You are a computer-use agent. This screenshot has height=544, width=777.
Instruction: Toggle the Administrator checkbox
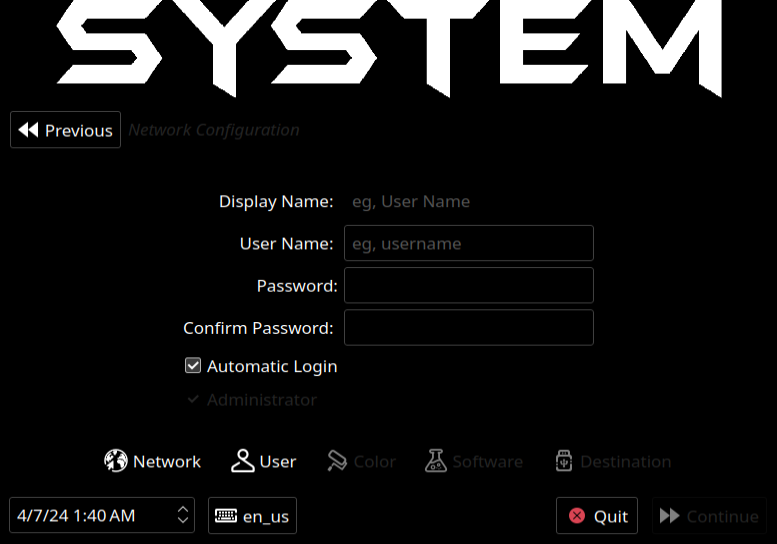[194, 400]
